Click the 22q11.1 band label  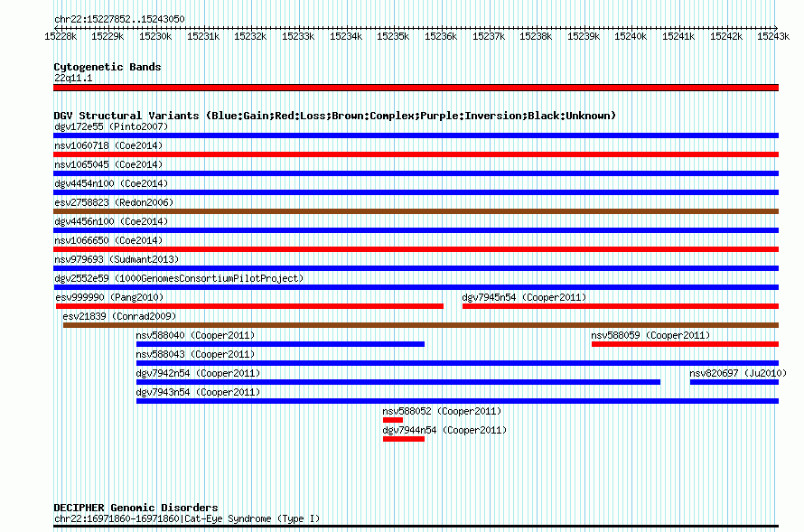73,79
